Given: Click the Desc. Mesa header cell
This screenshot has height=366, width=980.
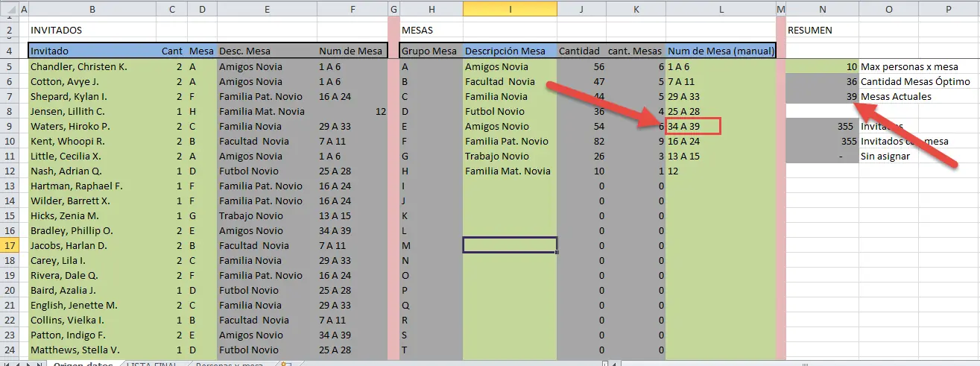Looking at the screenshot, I should click(x=267, y=51).
